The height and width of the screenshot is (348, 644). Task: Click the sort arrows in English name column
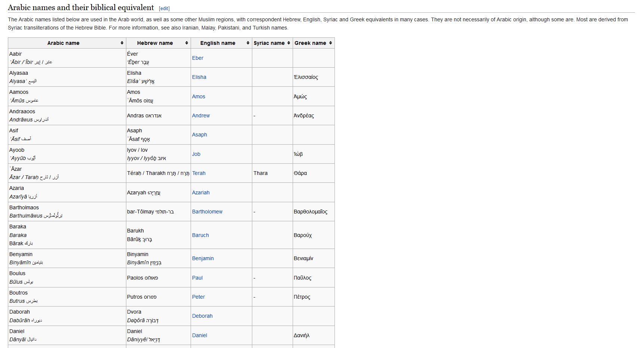click(248, 43)
